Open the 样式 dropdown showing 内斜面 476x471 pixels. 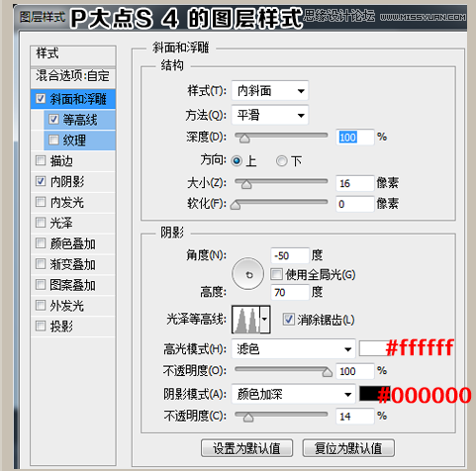[x=270, y=90]
